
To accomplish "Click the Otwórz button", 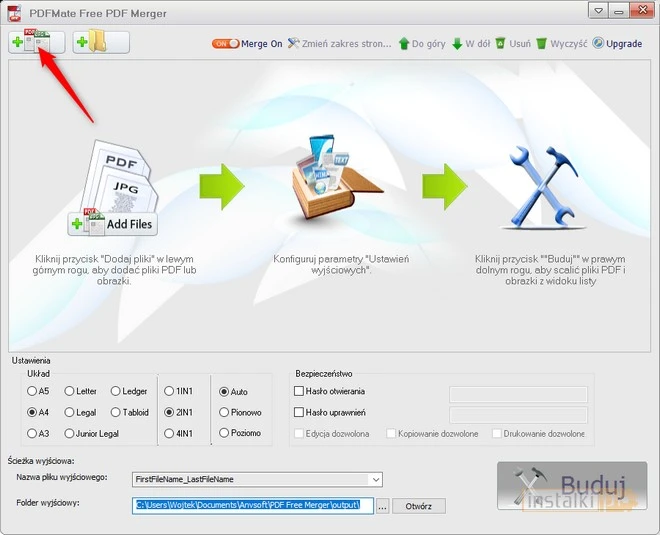I will [419, 506].
